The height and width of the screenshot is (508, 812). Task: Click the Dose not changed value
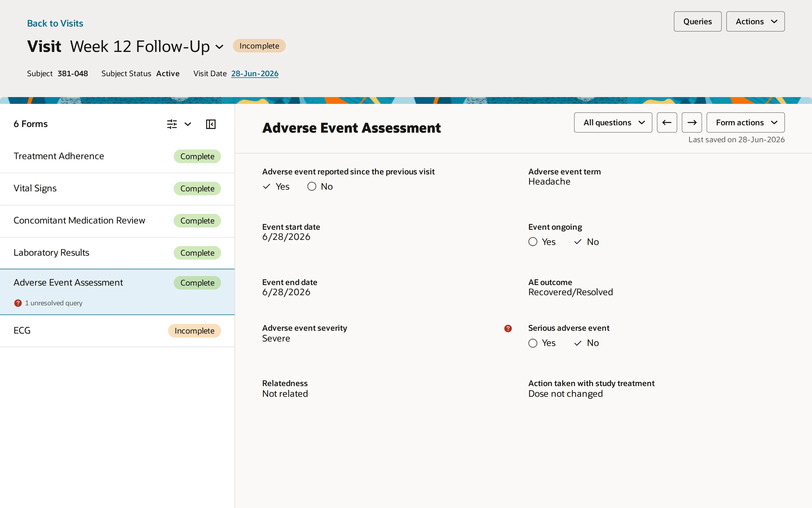(565, 394)
